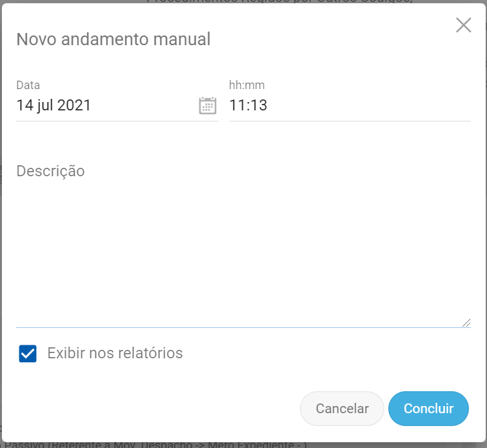The height and width of the screenshot is (448, 487).
Task: Click the Cancelar button
Action: point(342,409)
